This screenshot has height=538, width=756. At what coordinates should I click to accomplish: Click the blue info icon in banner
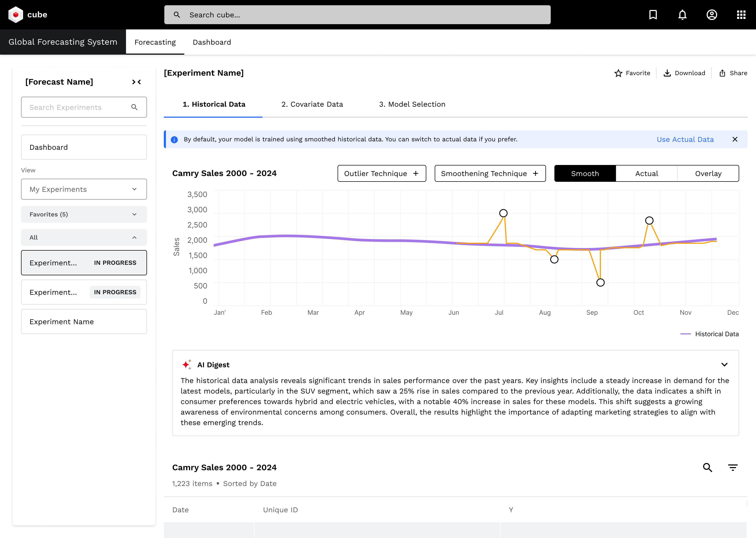[x=174, y=139]
